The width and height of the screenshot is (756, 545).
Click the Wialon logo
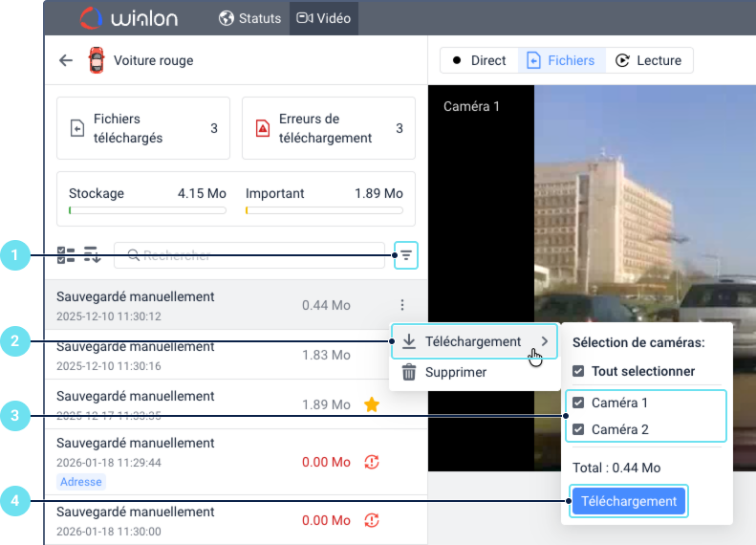point(129,18)
